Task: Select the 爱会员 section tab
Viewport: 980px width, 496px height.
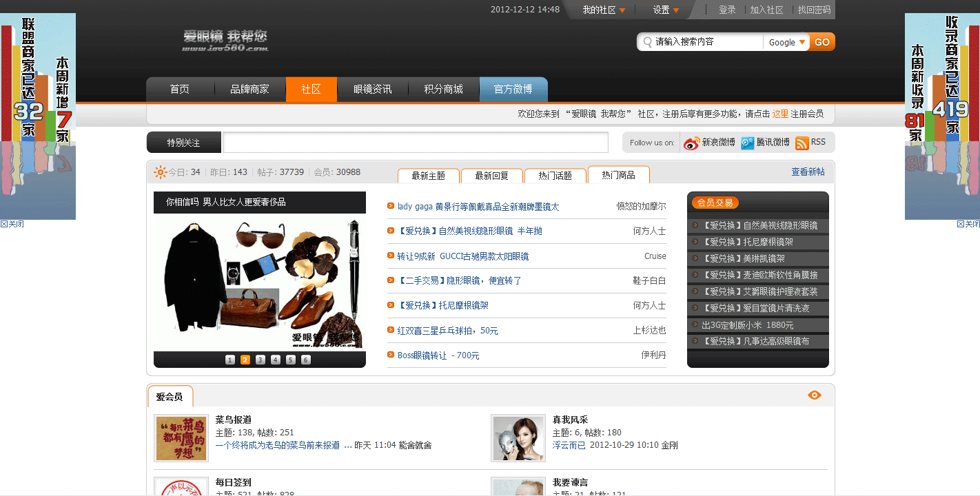Action: click(170, 397)
